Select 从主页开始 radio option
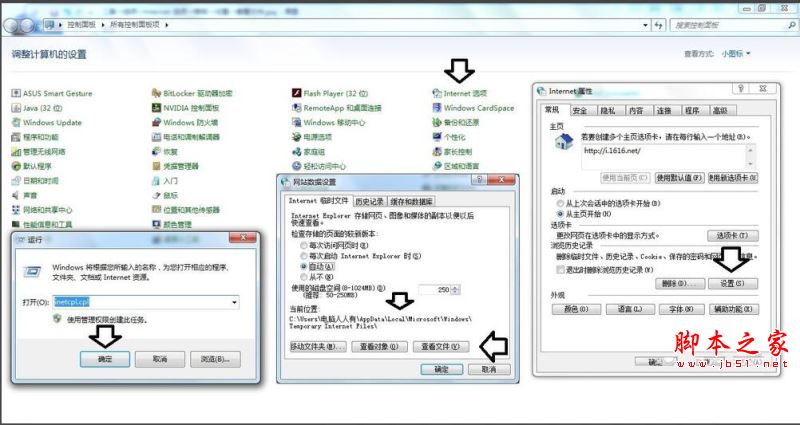 [561, 214]
